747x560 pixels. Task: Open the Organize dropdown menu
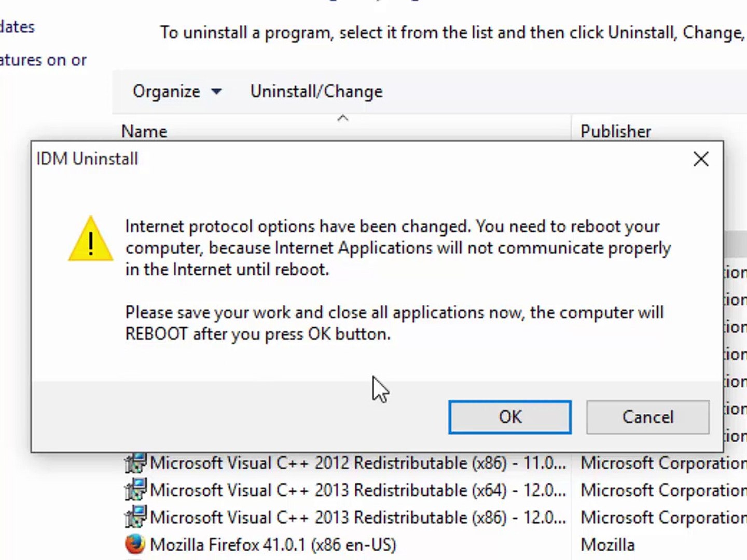pos(176,92)
